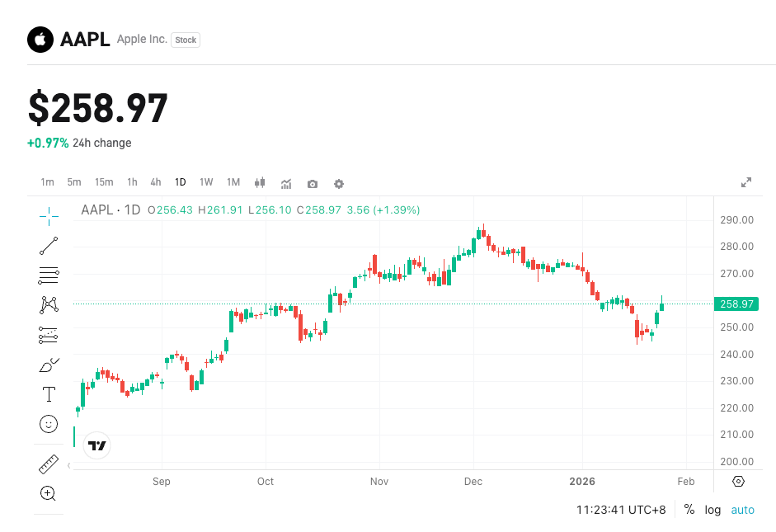Viewport: 776px width, 532px height.
Task: Open the UTC+8 timezone selector
Action: [619, 510]
